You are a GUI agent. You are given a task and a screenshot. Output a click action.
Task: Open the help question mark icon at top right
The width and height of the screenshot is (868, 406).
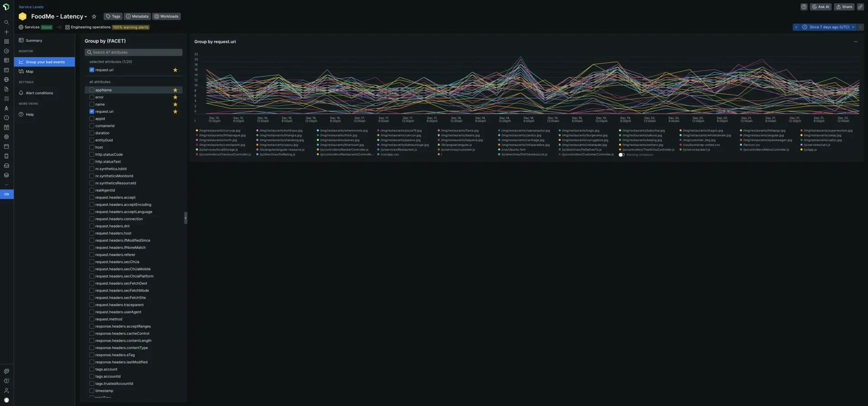(x=804, y=7)
